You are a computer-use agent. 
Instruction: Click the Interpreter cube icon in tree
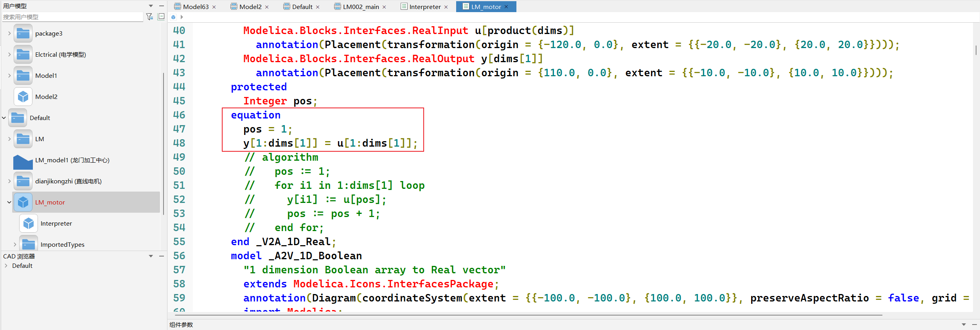(x=29, y=223)
